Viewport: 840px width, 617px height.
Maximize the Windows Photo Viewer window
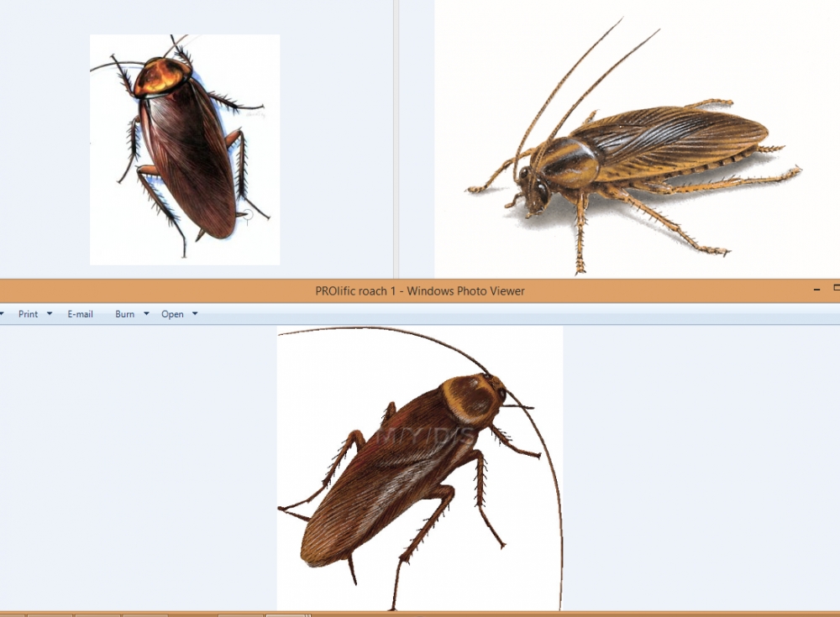tap(836, 290)
